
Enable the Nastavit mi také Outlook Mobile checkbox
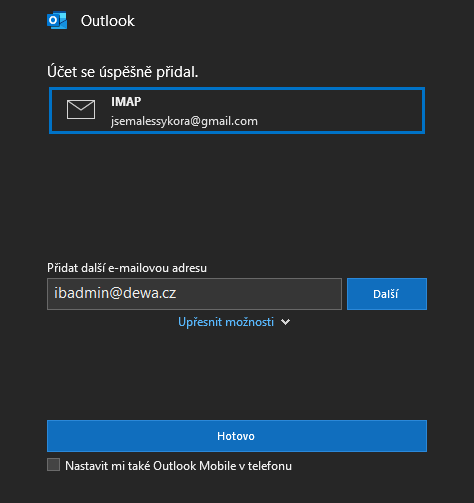click(x=54, y=464)
